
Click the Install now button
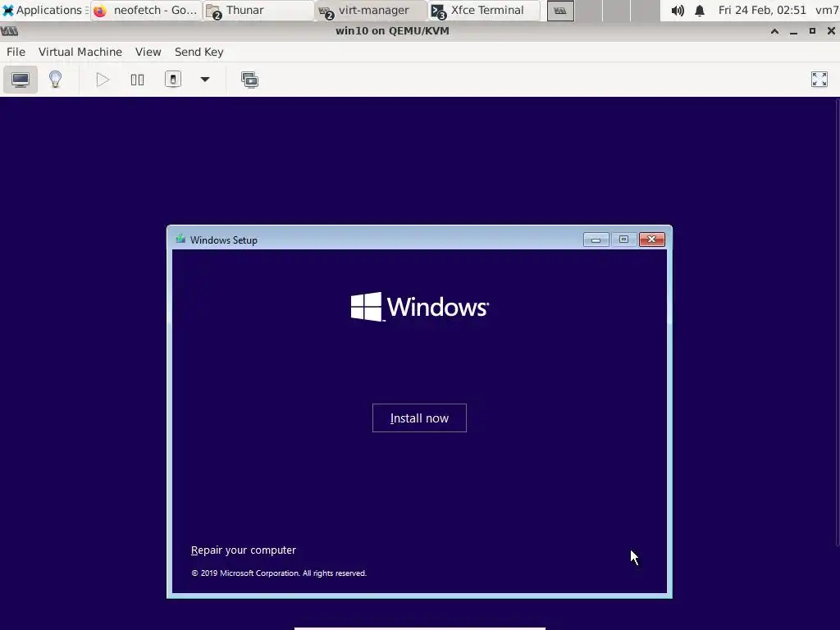(x=419, y=418)
